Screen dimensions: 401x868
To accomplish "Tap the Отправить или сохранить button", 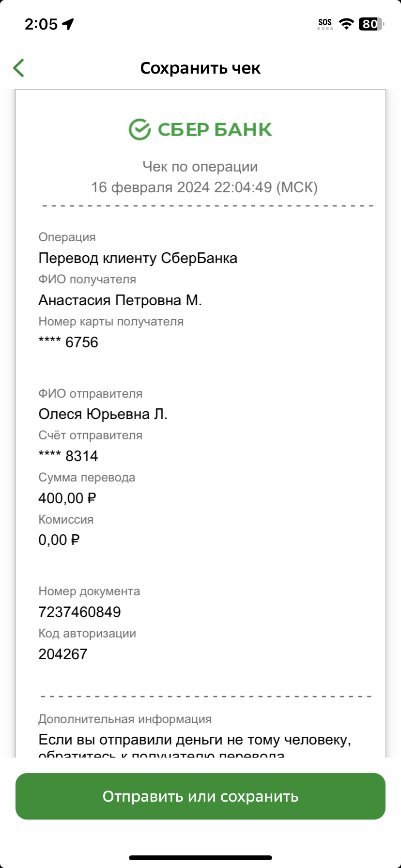I will (x=200, y=796).
